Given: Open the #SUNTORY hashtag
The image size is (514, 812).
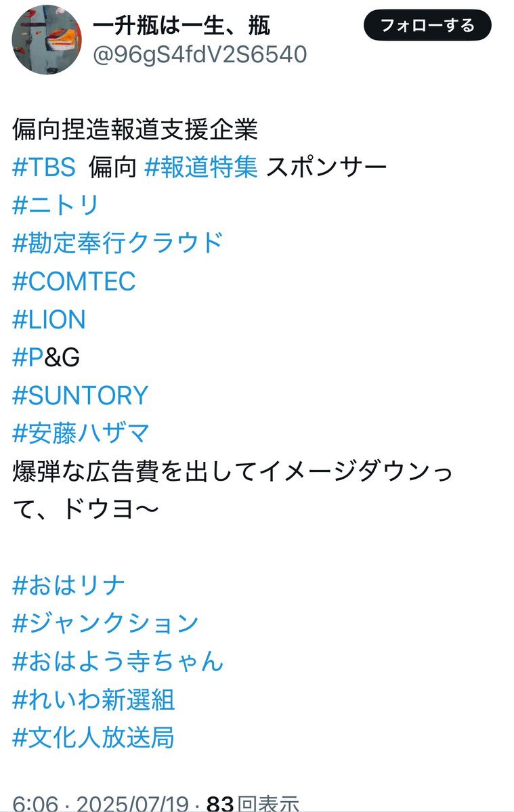Looking at the screenshot, I should point(80,396).
